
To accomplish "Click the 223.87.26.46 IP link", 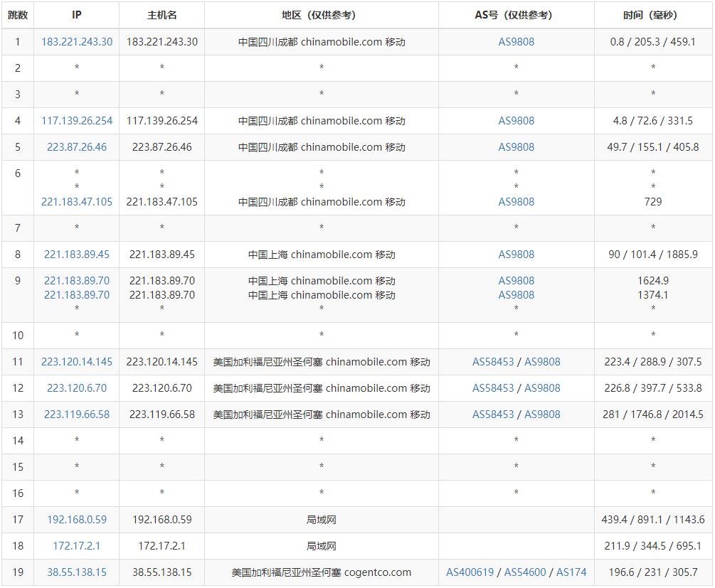I will [x=77, y=147].
